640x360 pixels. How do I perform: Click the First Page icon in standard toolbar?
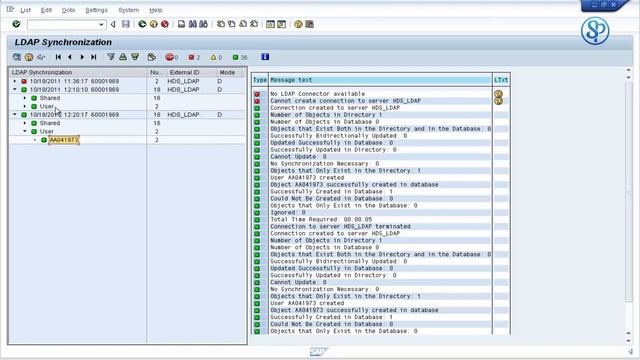[x=221, y=24]
